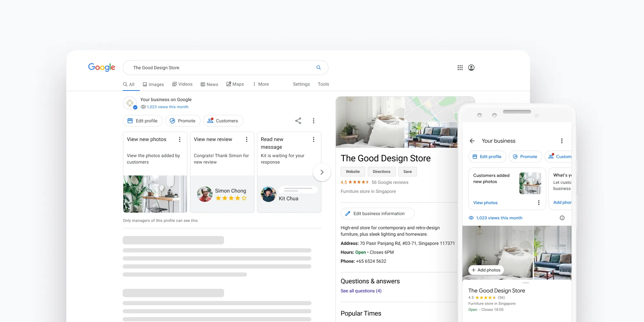Image resolution: width=644 pixels, height=322 pixels.
Task: Click the share icon in business panel
Action: 298,121
